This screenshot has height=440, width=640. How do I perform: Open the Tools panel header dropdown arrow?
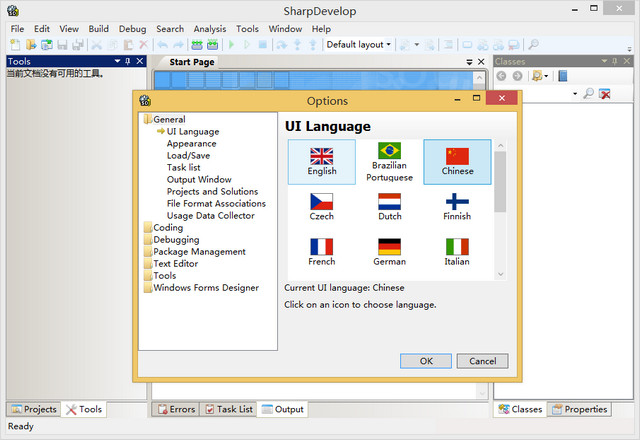click(117, 61)
